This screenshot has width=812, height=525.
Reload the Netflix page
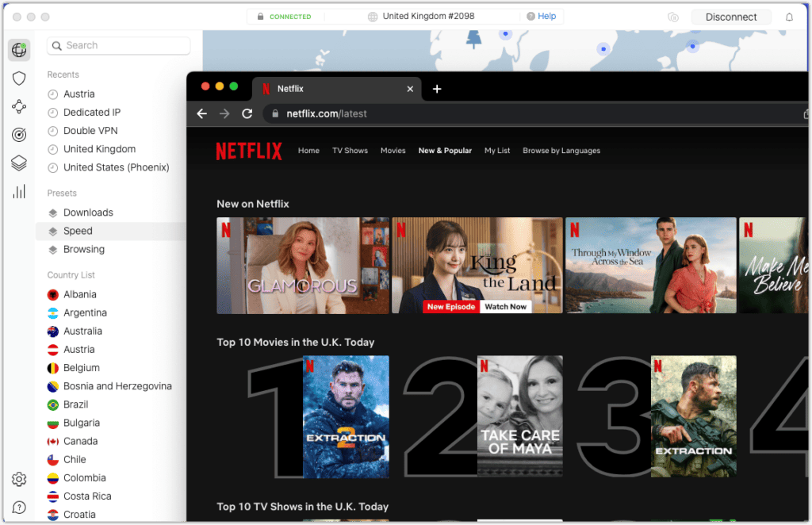click(x=247, y=113)
